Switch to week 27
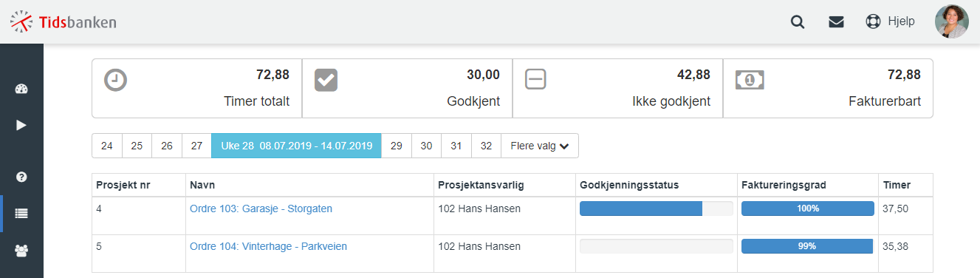Viewport: 980px width, 278px height. tap(197, 146)
